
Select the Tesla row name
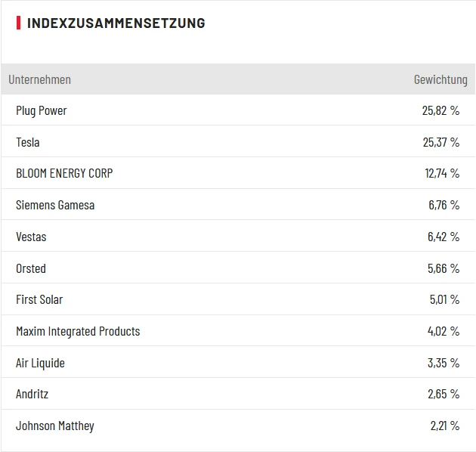click(x=28, y=142)
